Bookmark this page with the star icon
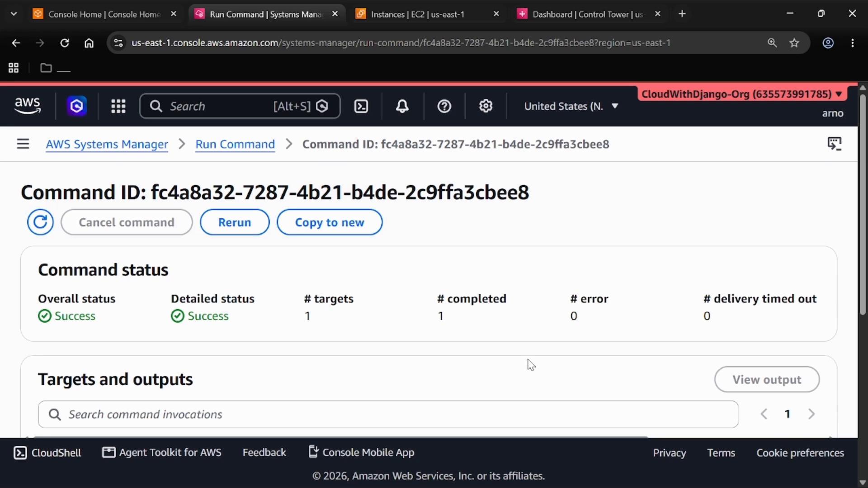Viewport: 868px width, 488px height. point(794,43)
